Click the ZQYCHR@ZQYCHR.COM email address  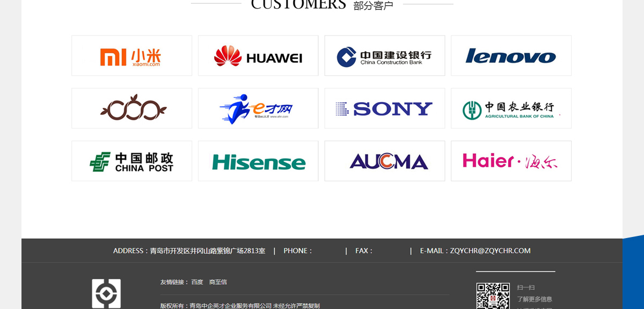491,251
